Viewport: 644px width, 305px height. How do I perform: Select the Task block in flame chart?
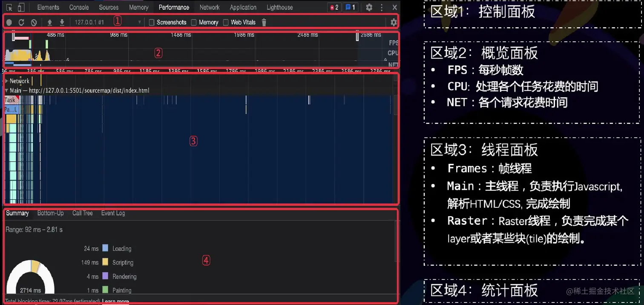pyautogui.click(x=11, y=100)
